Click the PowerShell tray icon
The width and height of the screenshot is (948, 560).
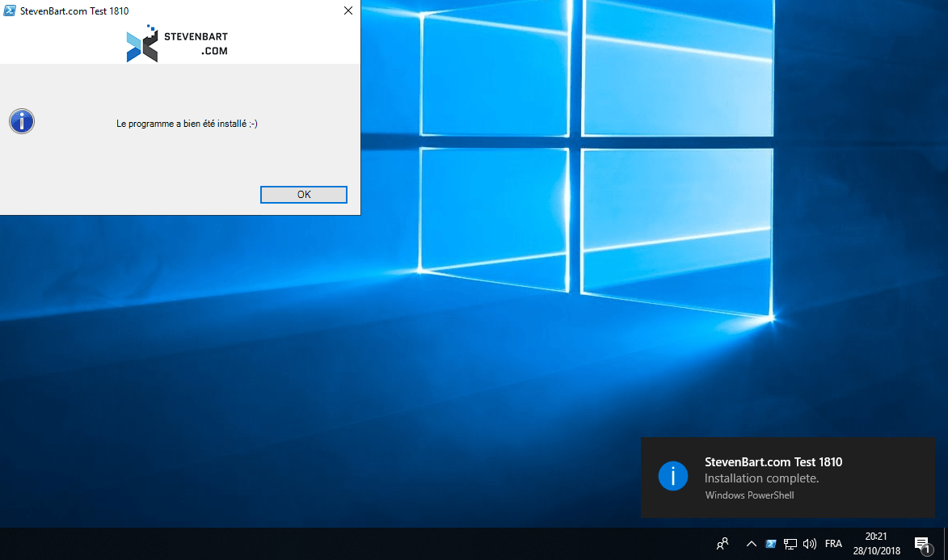(x=770, y=544)
